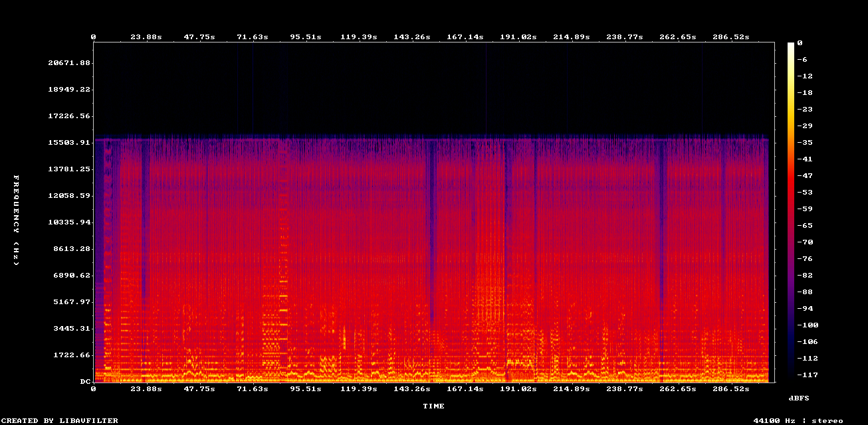
Task: Click 191.02s on the bottom time axis
Action: [x=518, y=389]
